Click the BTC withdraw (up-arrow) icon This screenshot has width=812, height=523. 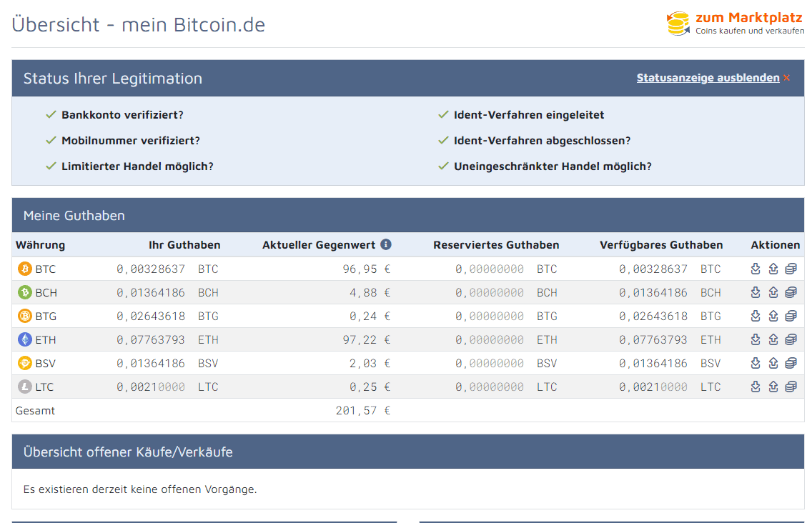coord(773,269)
